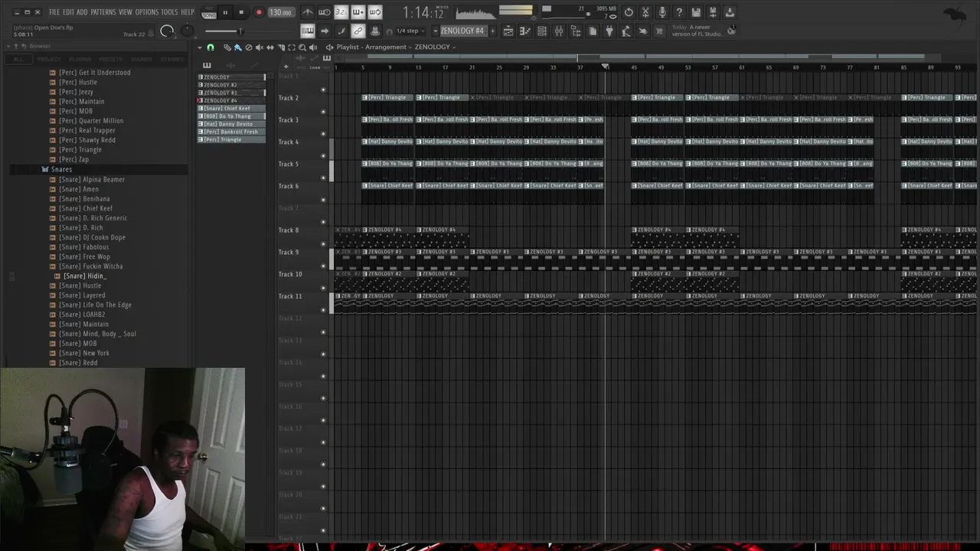
Task: Select the playlist select tool
Action: [292, 47]
